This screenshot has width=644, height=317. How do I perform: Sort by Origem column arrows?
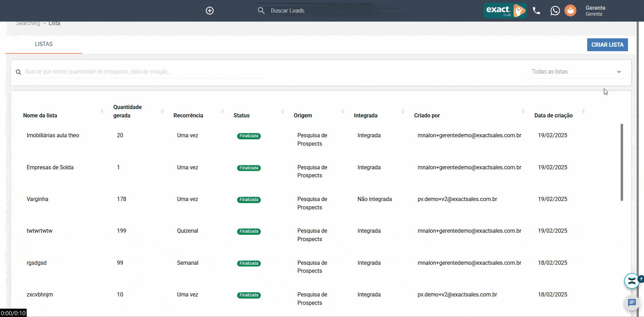(343, 111)
